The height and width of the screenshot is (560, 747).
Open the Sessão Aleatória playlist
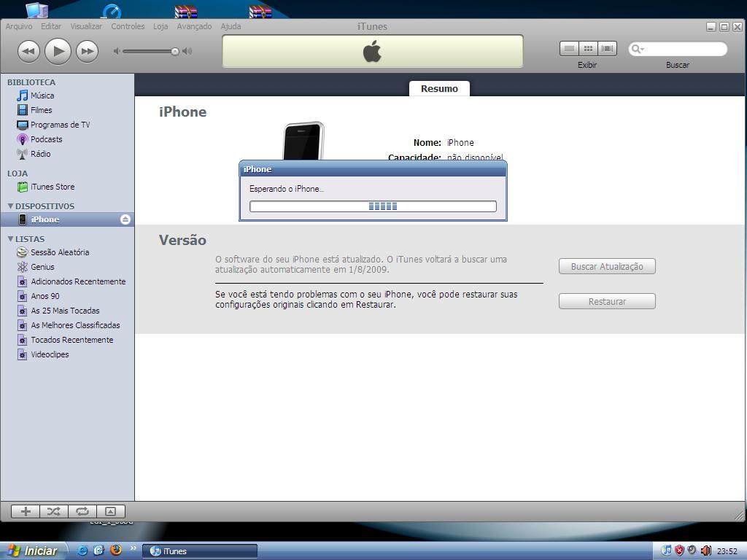[60, 252]
